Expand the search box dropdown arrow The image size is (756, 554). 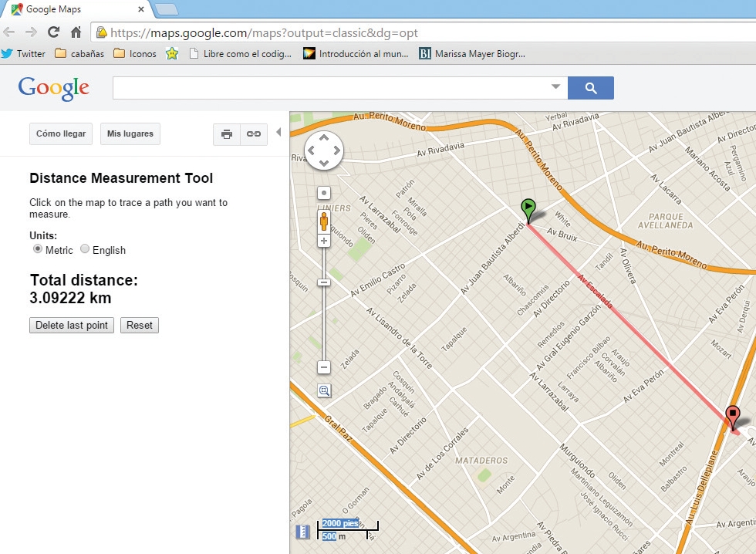(x=556, y=86)
